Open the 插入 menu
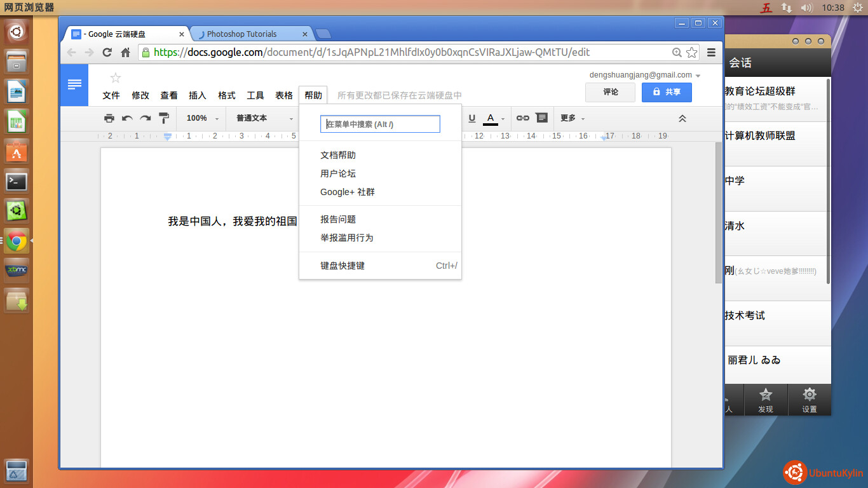Screen dimensions: 868x488 [198, 95]
